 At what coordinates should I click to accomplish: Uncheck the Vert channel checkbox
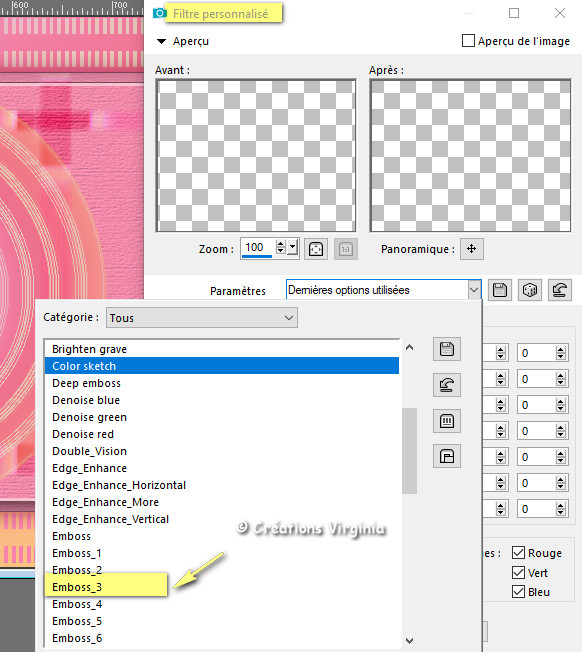click(x=518, y=573)
